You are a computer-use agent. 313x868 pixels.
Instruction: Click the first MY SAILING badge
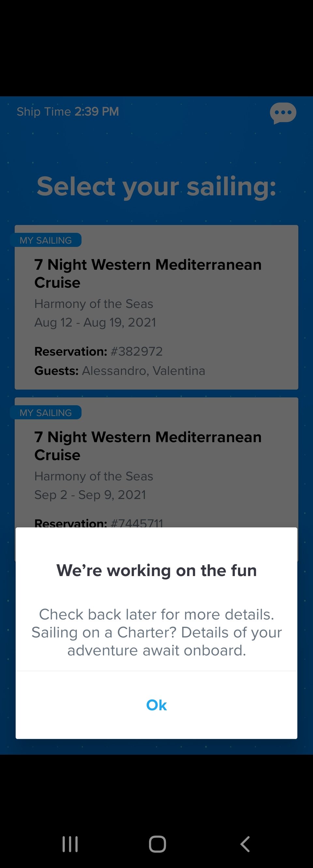point(46,240)
